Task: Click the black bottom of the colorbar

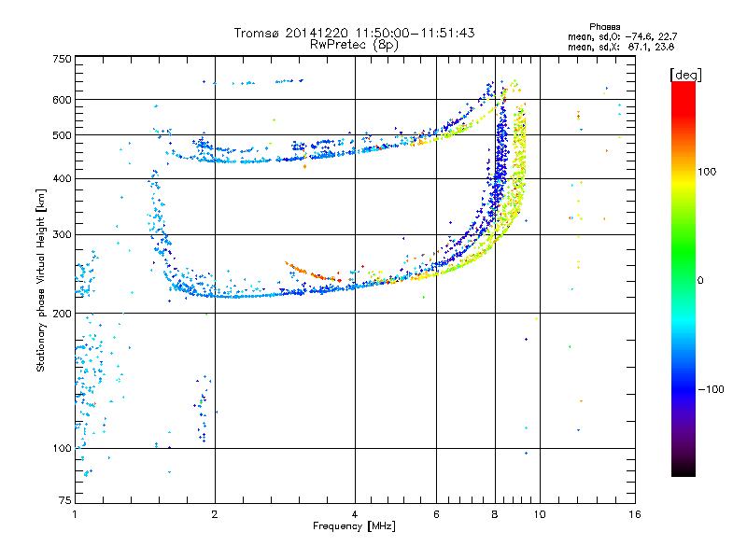Action: pos(684,469)
